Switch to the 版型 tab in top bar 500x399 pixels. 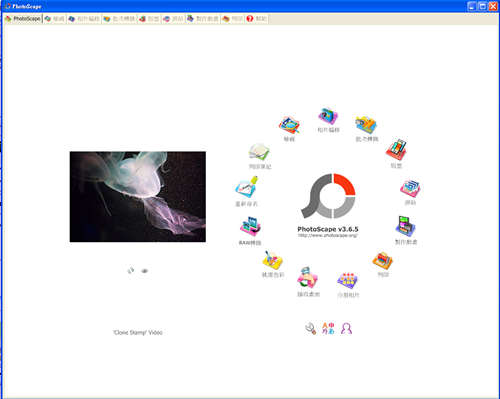pyautogui.click(x=149, y=19)
